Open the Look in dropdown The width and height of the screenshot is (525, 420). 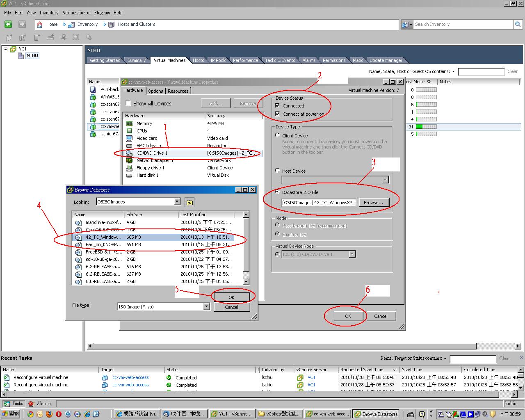(x=177, y=202)
